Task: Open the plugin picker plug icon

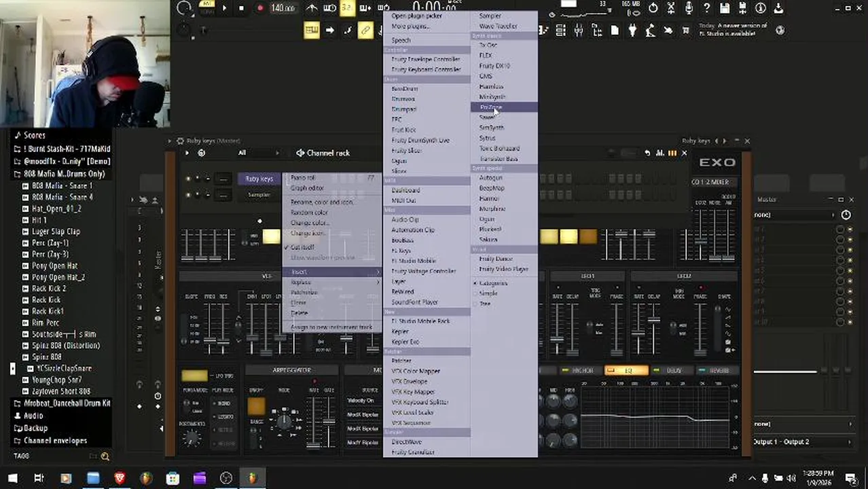Action: [632, 31]
